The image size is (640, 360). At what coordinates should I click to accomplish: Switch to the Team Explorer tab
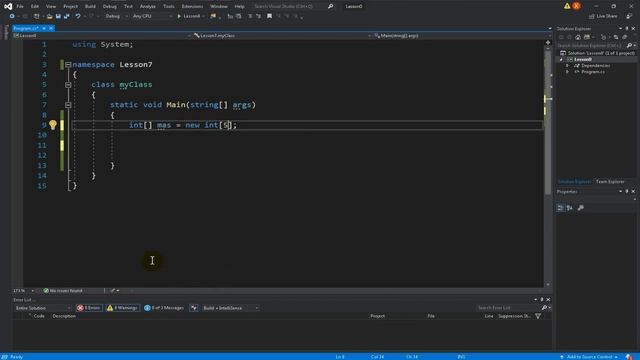pos(610,182)
